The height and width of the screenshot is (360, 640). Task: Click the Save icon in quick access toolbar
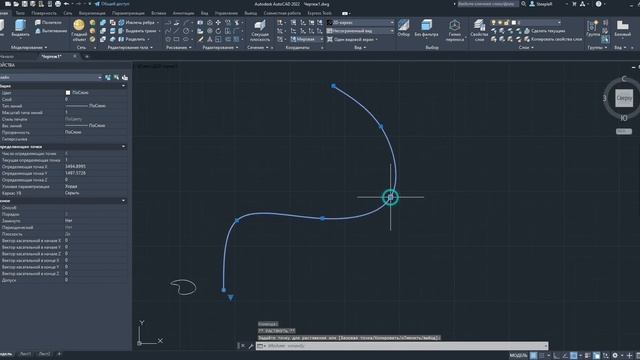tap(24, 4)
